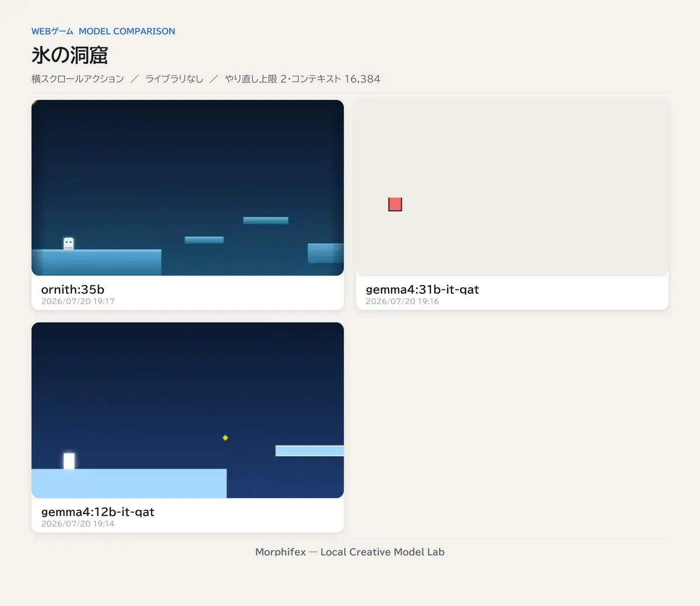Click the white ice cube character with face

pyautogui.click(x=68, y=243)
